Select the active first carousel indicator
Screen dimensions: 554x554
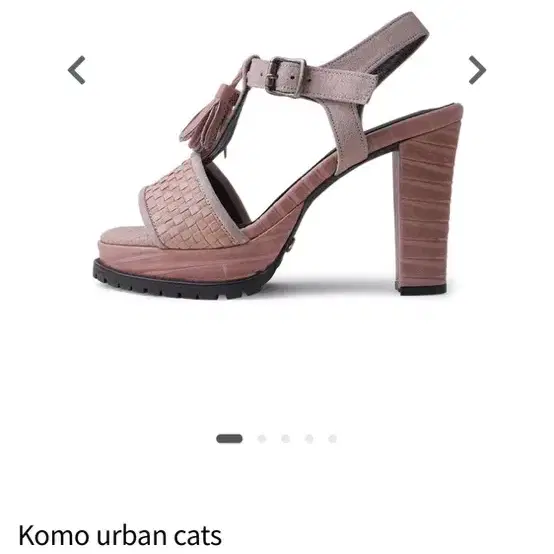pos(229,438)
